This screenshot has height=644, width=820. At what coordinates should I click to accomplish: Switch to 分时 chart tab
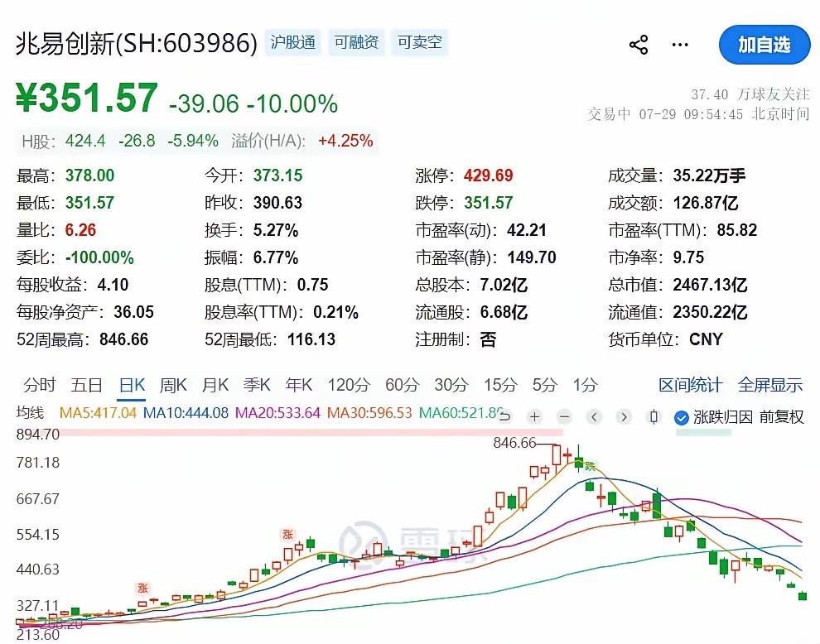pyautogui.click(x=39, y=385)
